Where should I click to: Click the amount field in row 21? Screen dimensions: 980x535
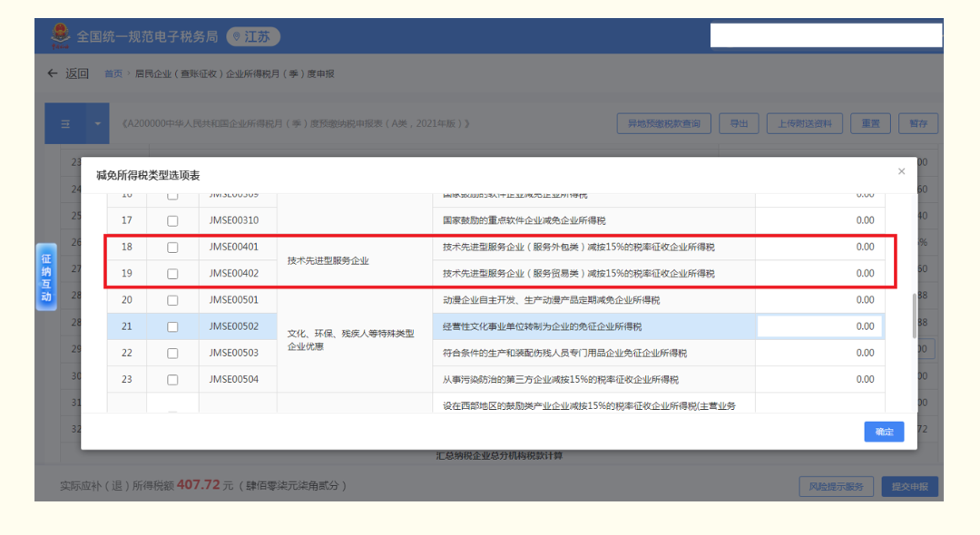pos(819,326)
